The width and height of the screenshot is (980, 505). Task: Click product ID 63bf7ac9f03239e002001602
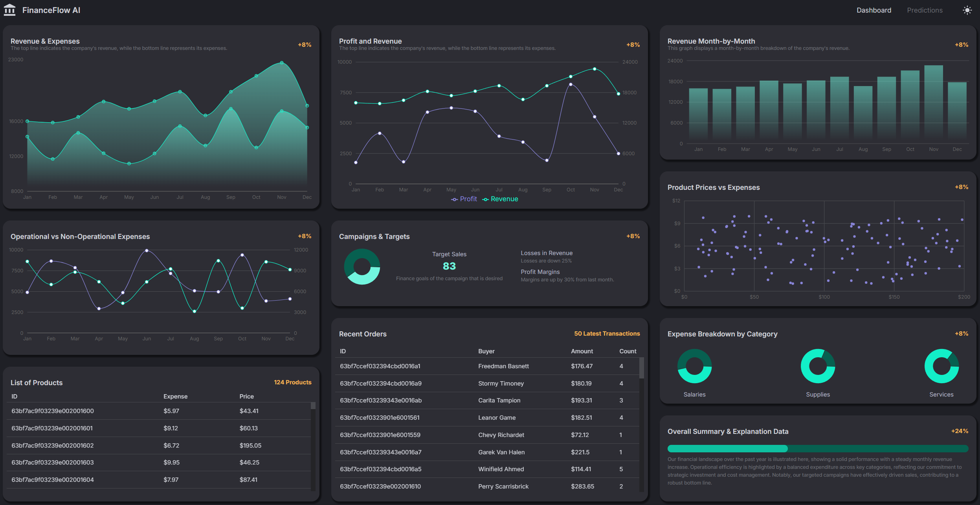point(53,446)
